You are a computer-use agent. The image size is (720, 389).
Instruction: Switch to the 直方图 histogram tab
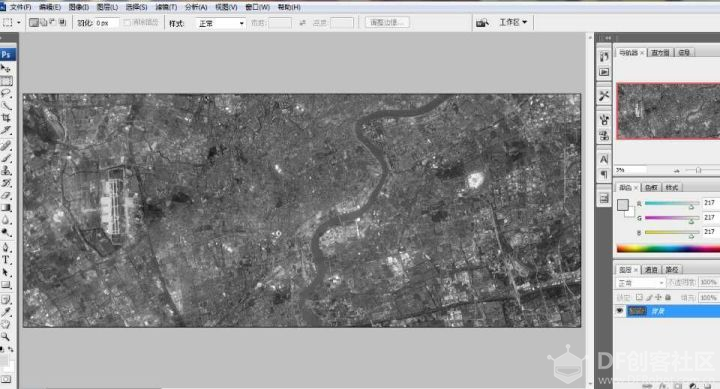[x=660, y=52]
